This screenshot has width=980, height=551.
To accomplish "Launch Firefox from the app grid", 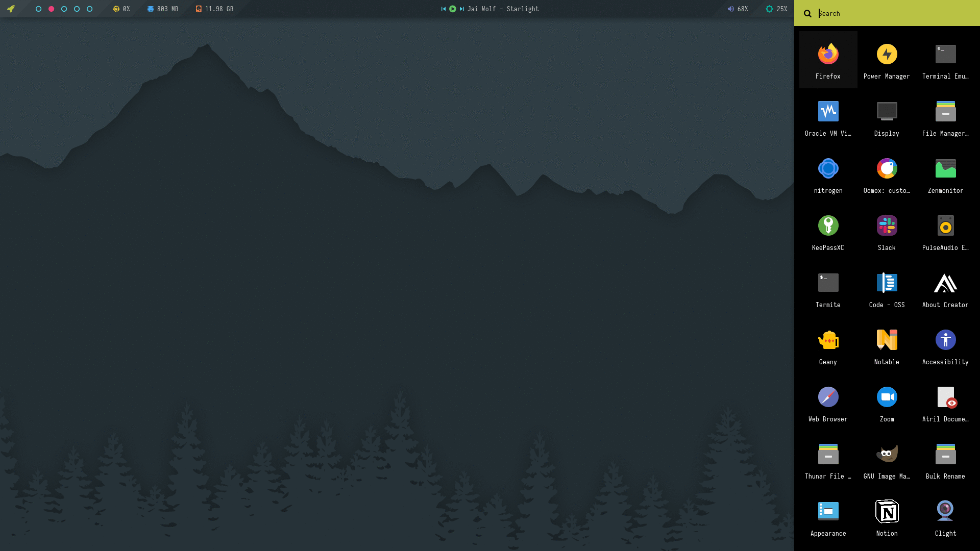I will (x=828, y=60).
